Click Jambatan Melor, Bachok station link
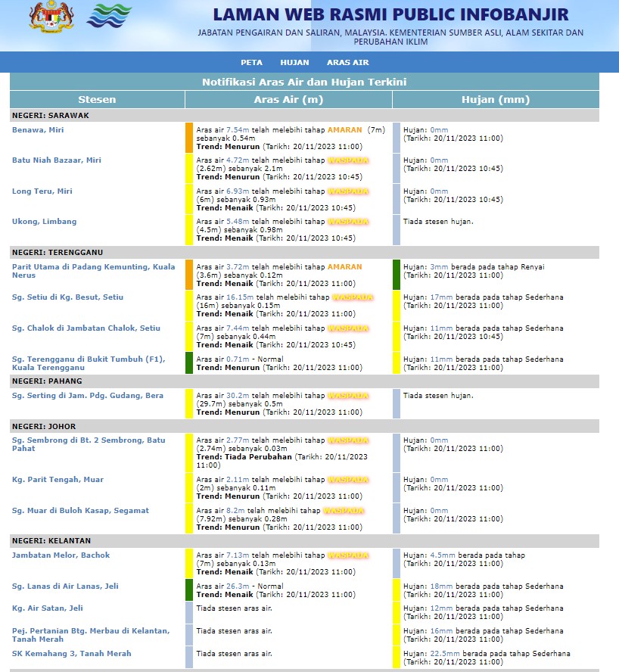 coord(61,555)
